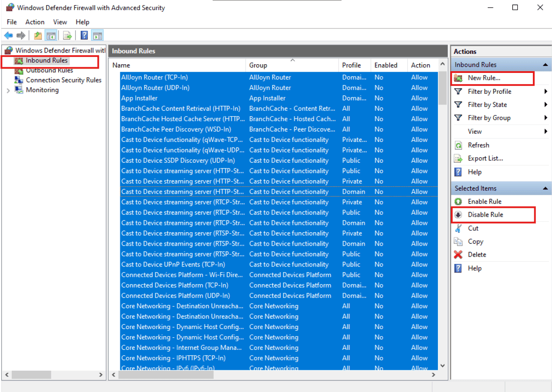Viewport: 552px width, 392px height.
Task: Sort by the Name column header
Action: [x=177, y=65]
